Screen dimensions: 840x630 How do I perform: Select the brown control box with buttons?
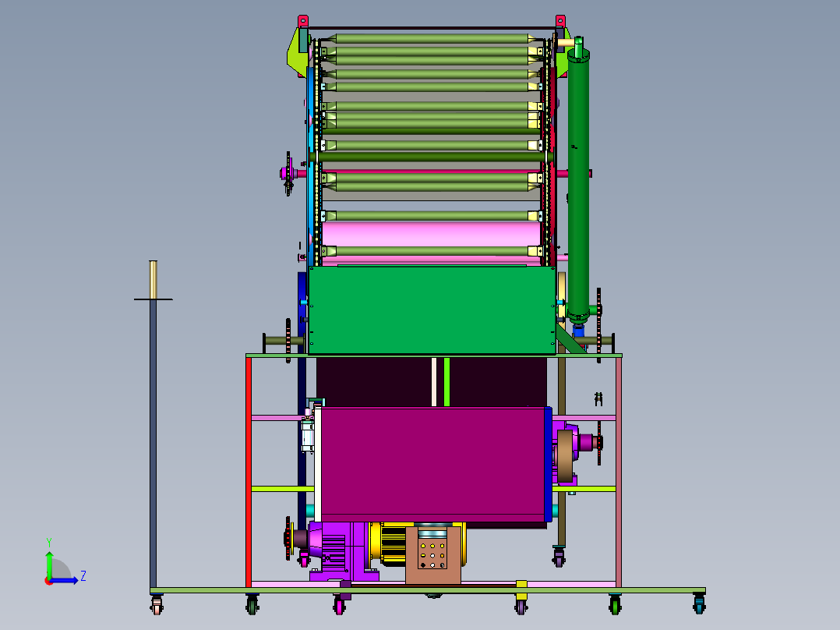coord(433,555)
